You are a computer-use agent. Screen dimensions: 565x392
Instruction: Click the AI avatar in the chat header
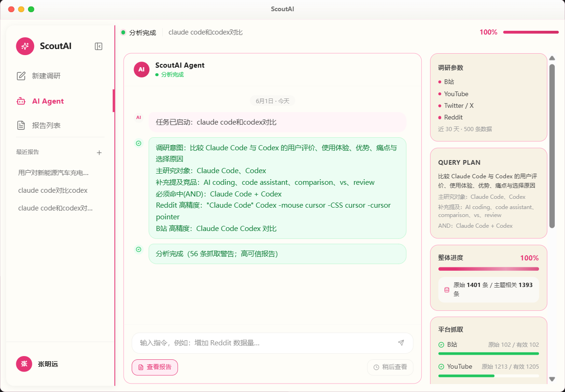click(141, 70)
